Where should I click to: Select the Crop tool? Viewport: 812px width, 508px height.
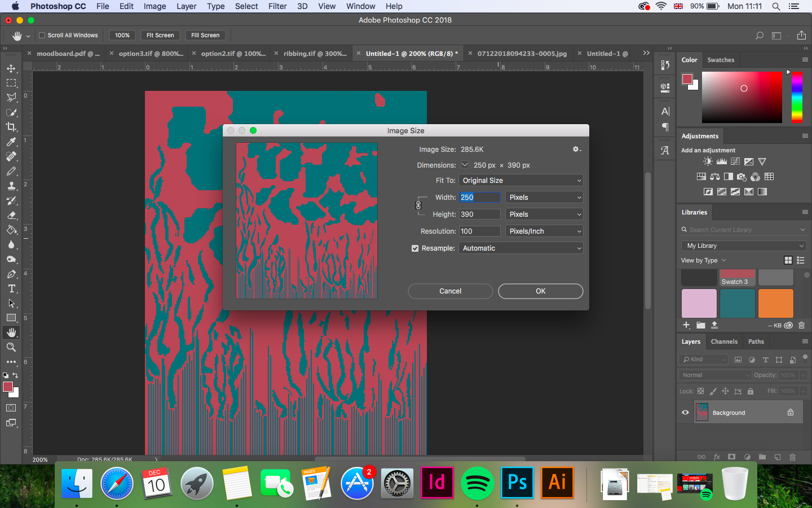click(11, 127)
